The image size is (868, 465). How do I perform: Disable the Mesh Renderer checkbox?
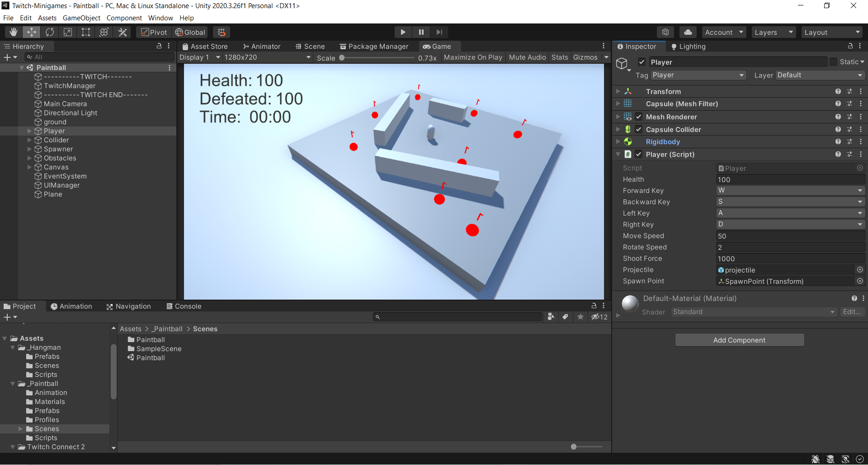(638, 117)
